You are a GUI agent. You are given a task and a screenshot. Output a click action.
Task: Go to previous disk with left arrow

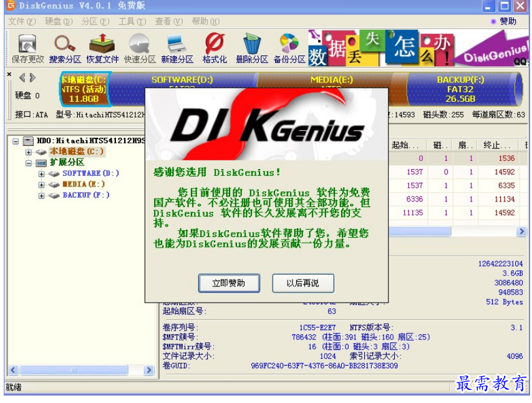pyautogui.click(x=22, y=78)
